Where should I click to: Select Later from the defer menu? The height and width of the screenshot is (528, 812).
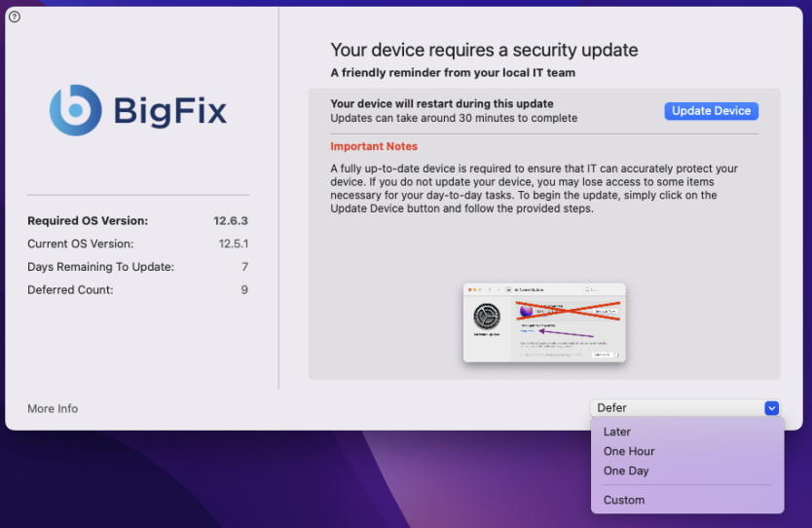tap(617, 432)
